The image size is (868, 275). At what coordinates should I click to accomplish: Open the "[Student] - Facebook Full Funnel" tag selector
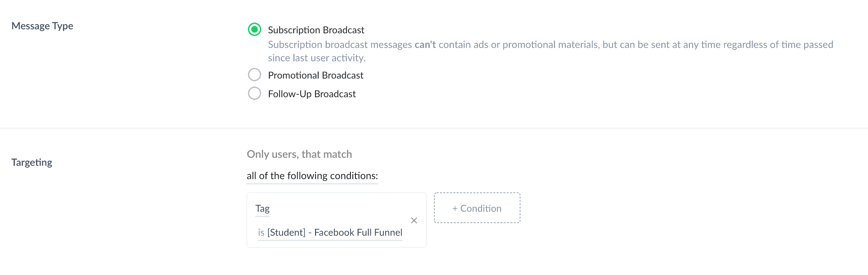coord(335,232)
